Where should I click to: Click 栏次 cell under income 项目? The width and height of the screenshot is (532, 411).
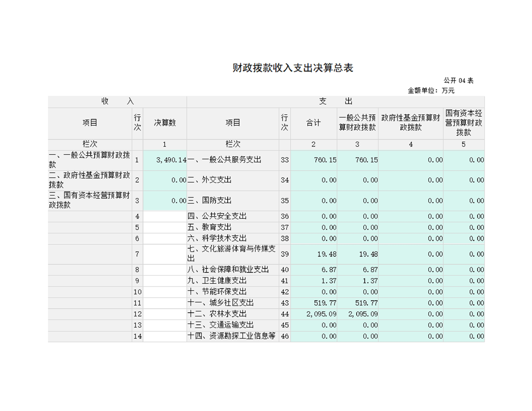(90, 144)
